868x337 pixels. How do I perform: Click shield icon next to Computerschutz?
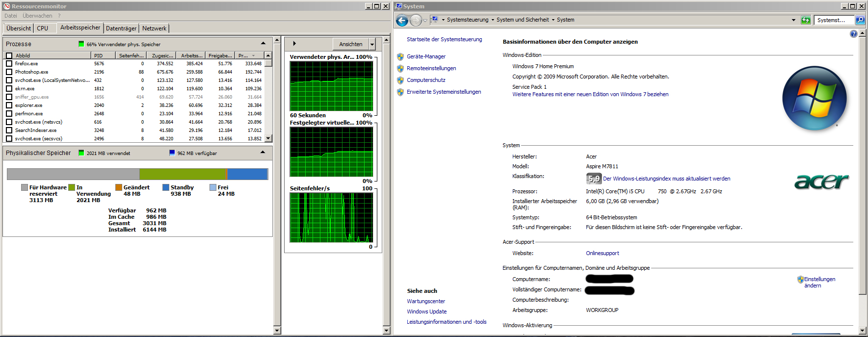tap(400, 80)
